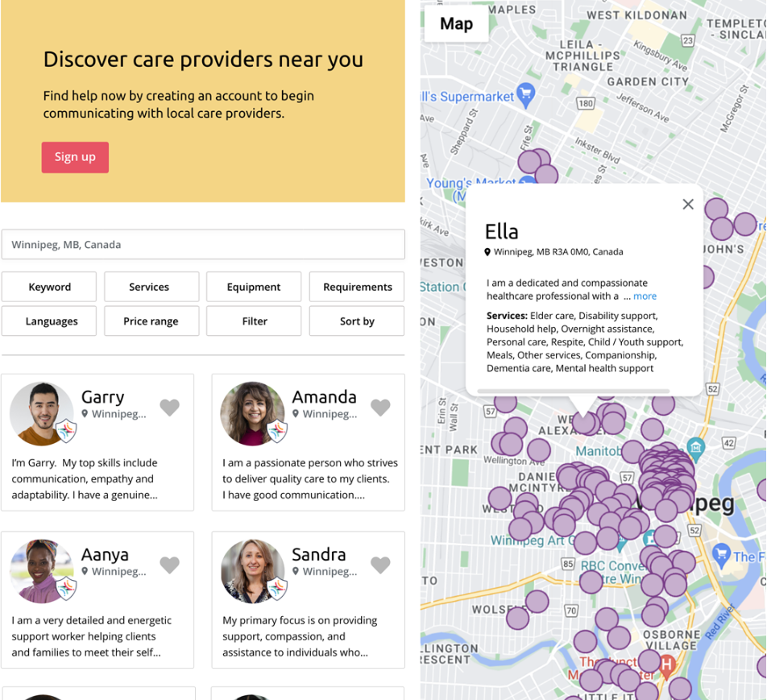Screen dimensions: 767x700
Task: Click the red Sign up button
Action: [x=75, y=157]
